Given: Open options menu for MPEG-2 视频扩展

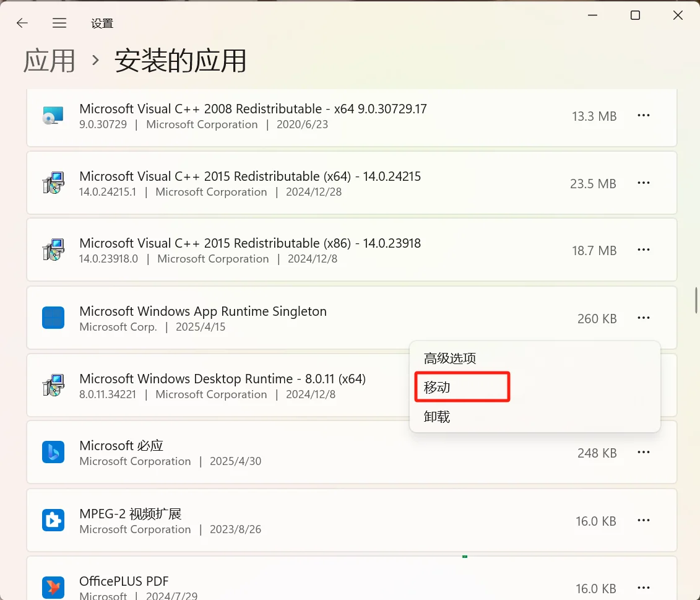Looking at the screenshot, I should [x=644, y=521].
